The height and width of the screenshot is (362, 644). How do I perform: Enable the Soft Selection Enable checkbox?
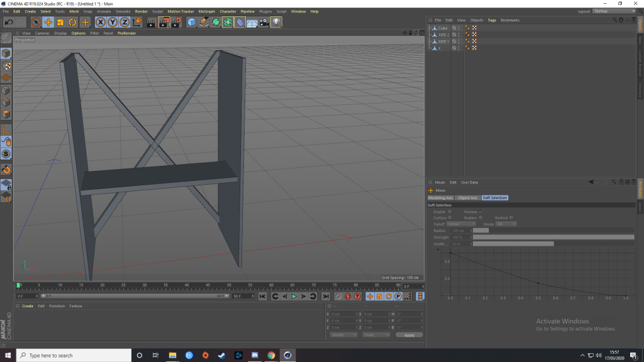pyautogui.click(x=450, y=212)
